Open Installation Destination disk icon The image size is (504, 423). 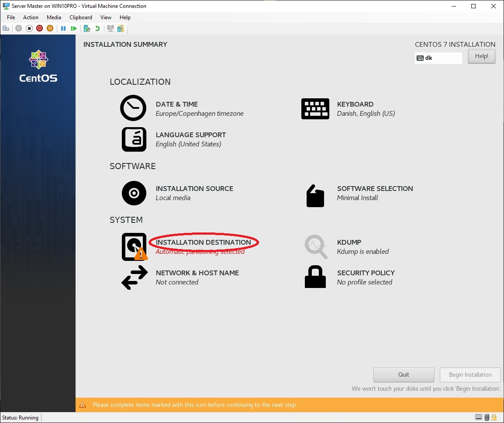[135, 246]
